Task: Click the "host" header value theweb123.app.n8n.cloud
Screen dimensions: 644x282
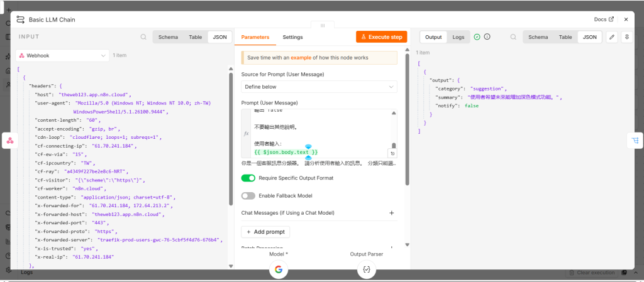Action: pos(94,95)
